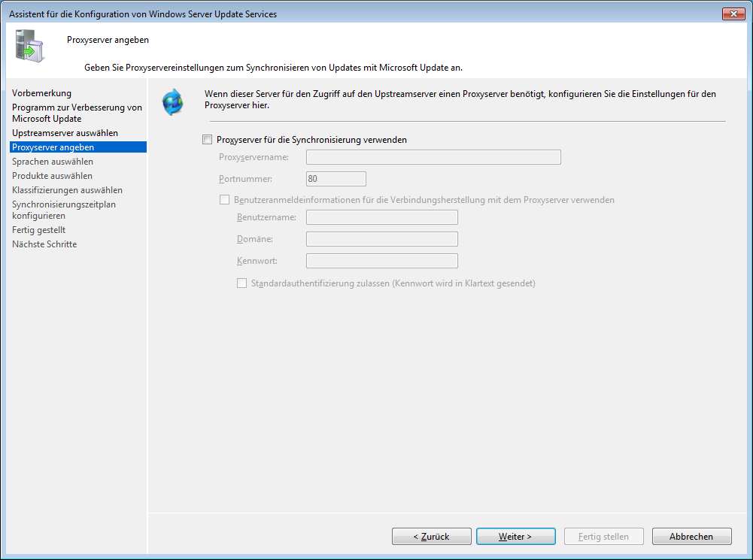Screen dimensions: 753x560
Task: Open Synchronisierungszeitplan konfigurieren step
Action: tap(64, 210)
